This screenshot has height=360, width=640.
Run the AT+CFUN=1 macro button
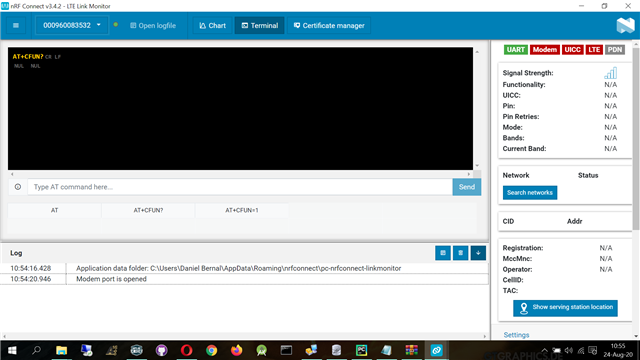242,210
